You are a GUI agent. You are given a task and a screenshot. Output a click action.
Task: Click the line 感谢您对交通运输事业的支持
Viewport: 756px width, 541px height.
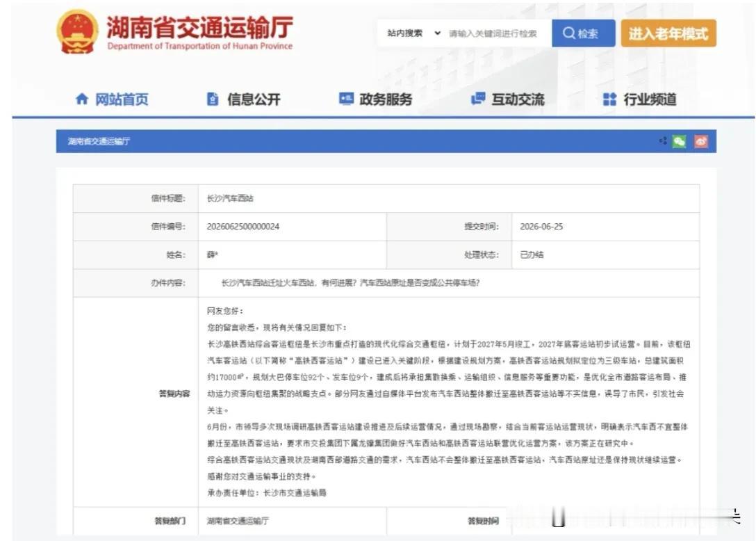point(262,476)
